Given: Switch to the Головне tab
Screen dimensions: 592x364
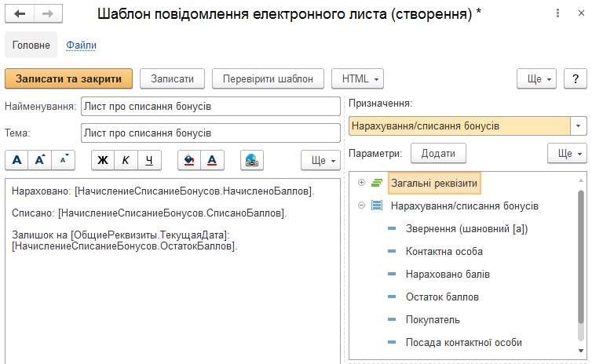Looking at the screenshot, I should (31, 45).
